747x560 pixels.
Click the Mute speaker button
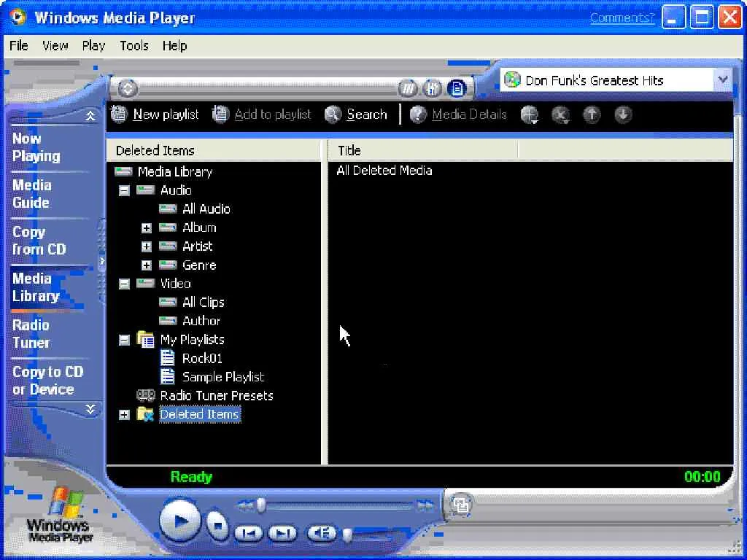(322, 533)
